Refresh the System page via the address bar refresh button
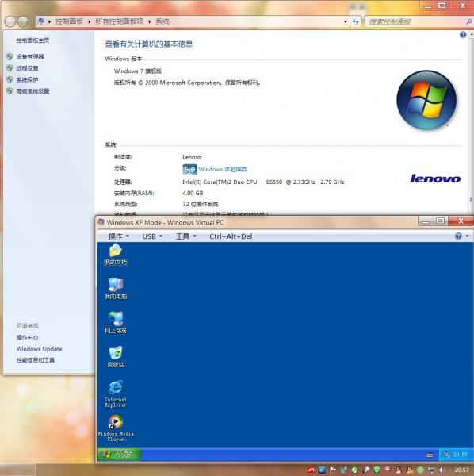Viewport: 474px width, 476px height. point(356,21)
